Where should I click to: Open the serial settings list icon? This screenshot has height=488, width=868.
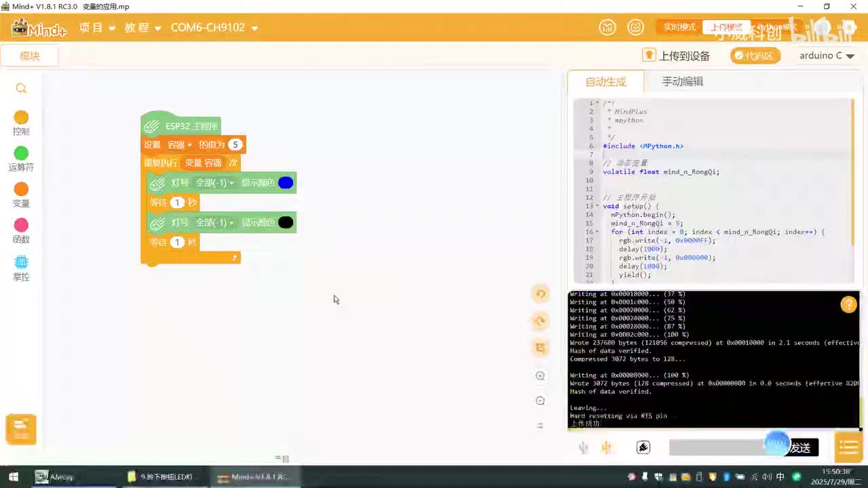coord(848,447)
